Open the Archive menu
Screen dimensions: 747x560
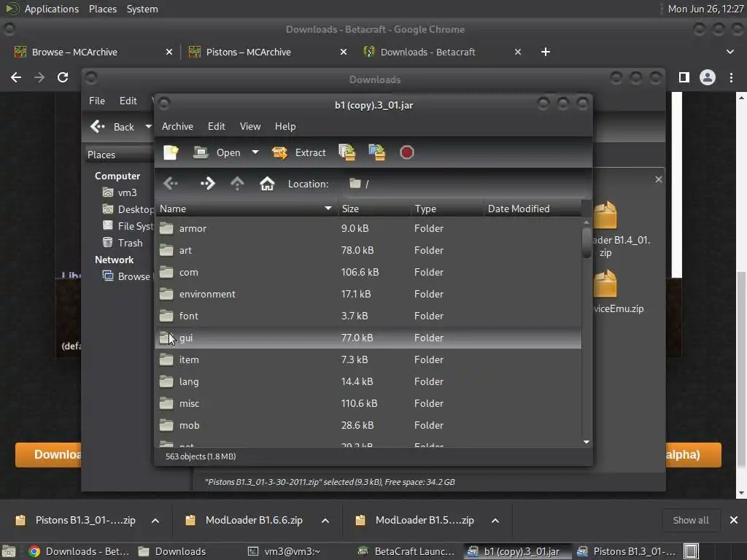tap(178, 126)
